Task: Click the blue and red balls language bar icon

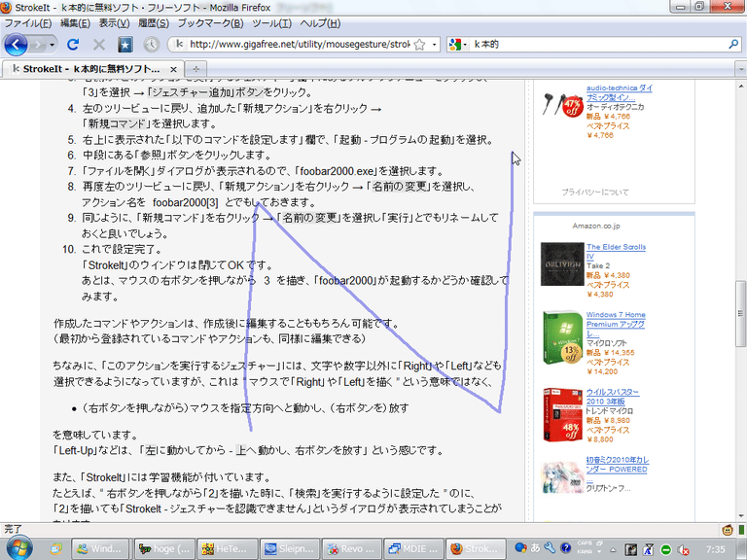Action: pyautogui.click(x=520, y=547)
